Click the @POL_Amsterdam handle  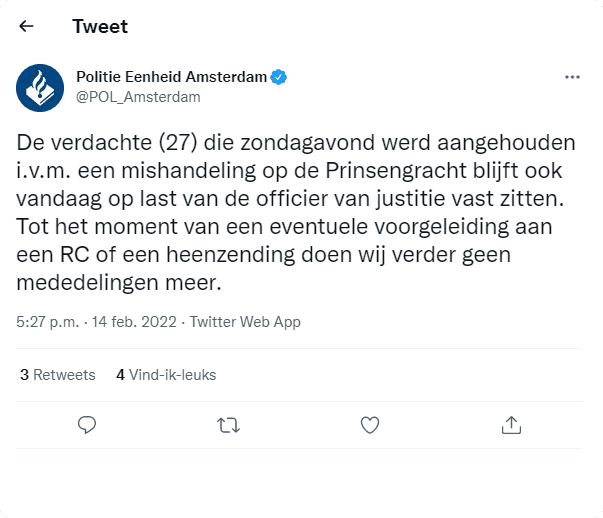tap(138, 97)
